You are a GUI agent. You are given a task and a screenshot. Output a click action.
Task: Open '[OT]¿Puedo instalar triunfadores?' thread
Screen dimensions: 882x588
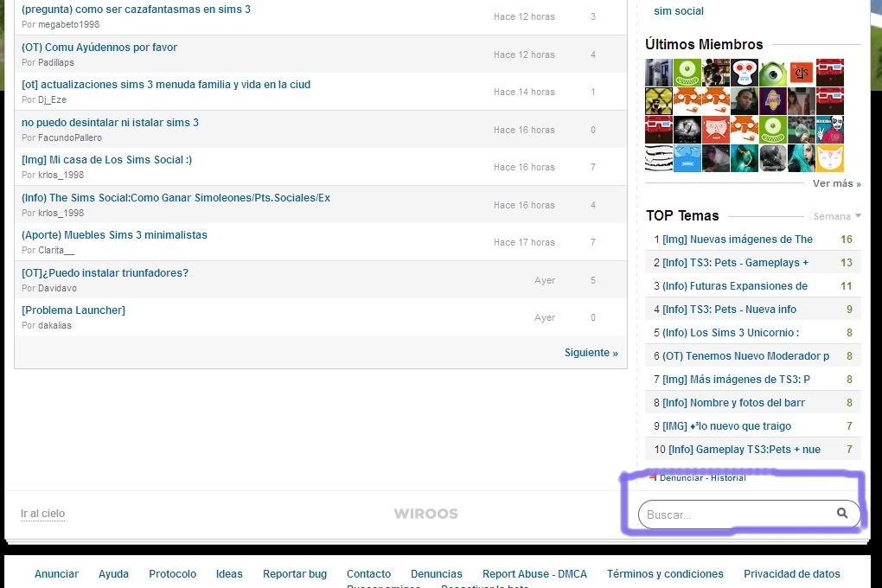tap(105, 273)
